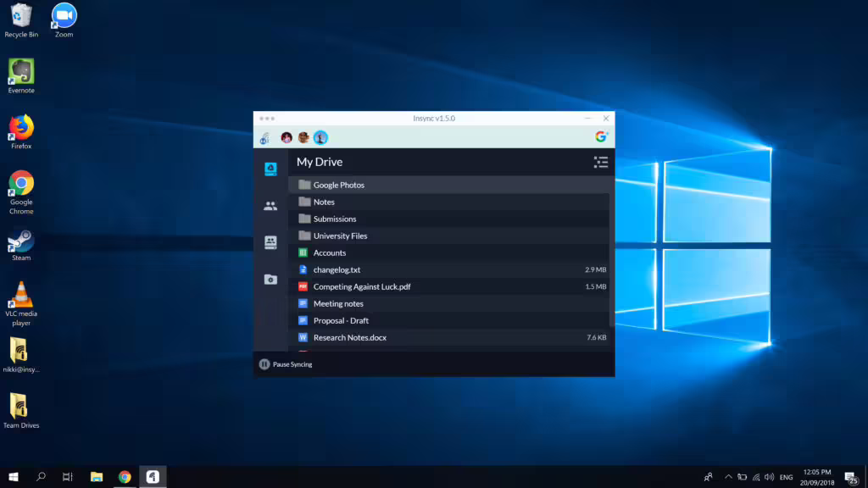Click the Insync logo in account bar
Image resolution: width=868 pixels, height=488 pixels.
(x=265, y=138)
